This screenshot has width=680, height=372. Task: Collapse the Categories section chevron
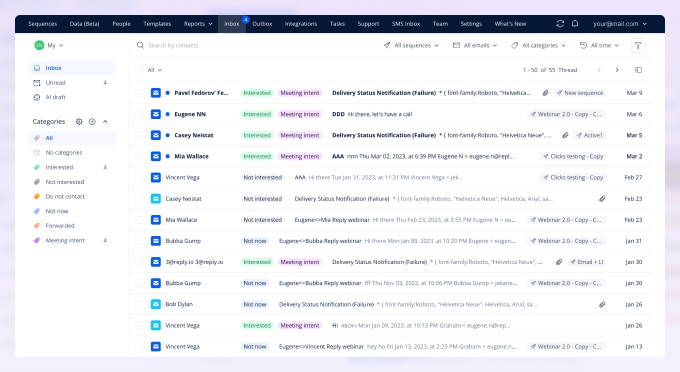[105, 122]
